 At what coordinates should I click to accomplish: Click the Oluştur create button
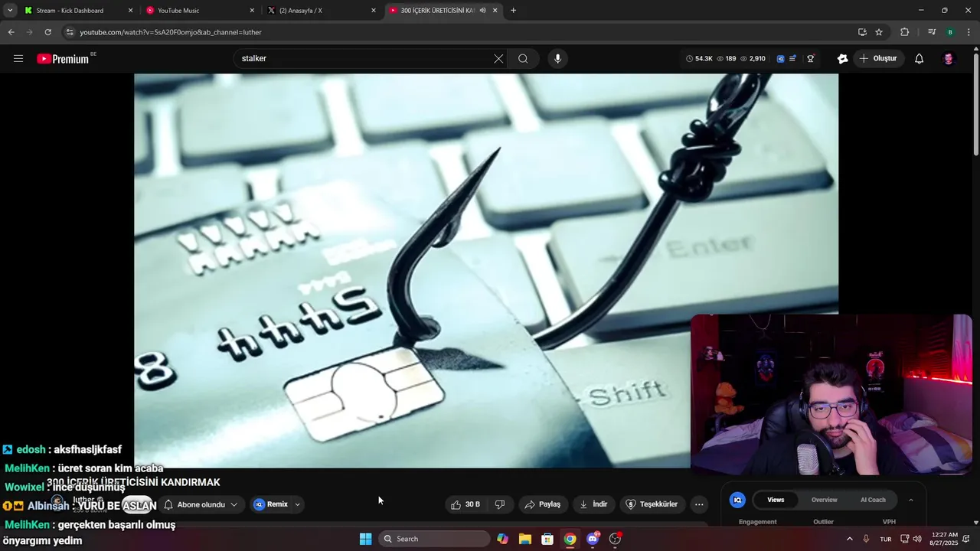coord(878,58)
